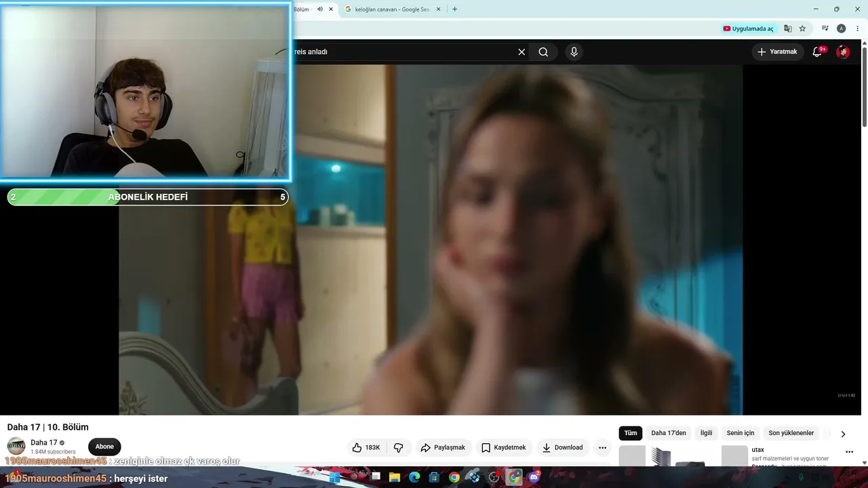Image resolution: width=868 pixels, height=488 pixels.
Task: Mute the audio-playing Bölüm tab
Action: (x=320, y=9)
